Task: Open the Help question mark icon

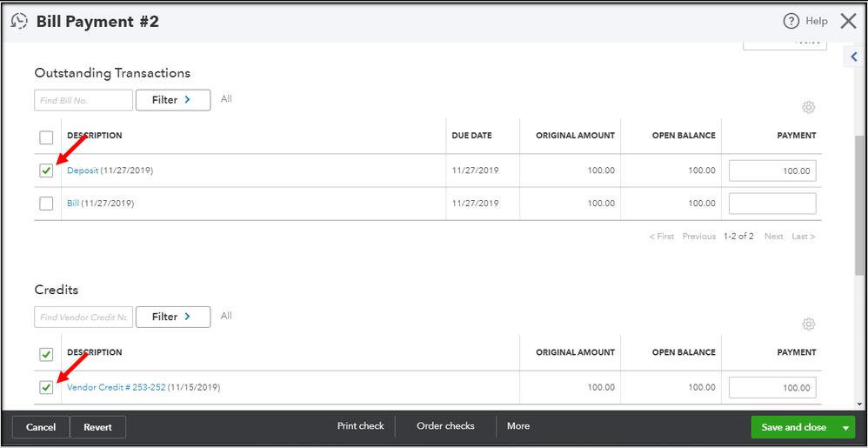Action: [x=791, y=21]
